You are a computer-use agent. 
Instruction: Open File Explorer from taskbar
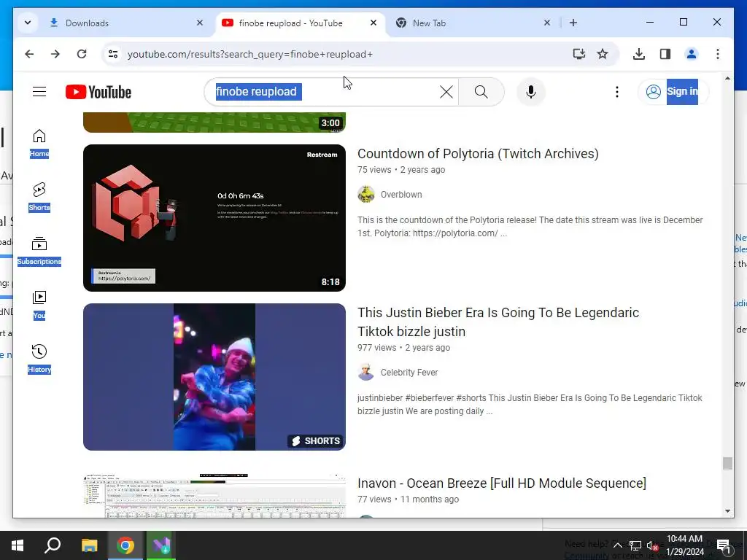pyautogui.click(x=89, y=545)
